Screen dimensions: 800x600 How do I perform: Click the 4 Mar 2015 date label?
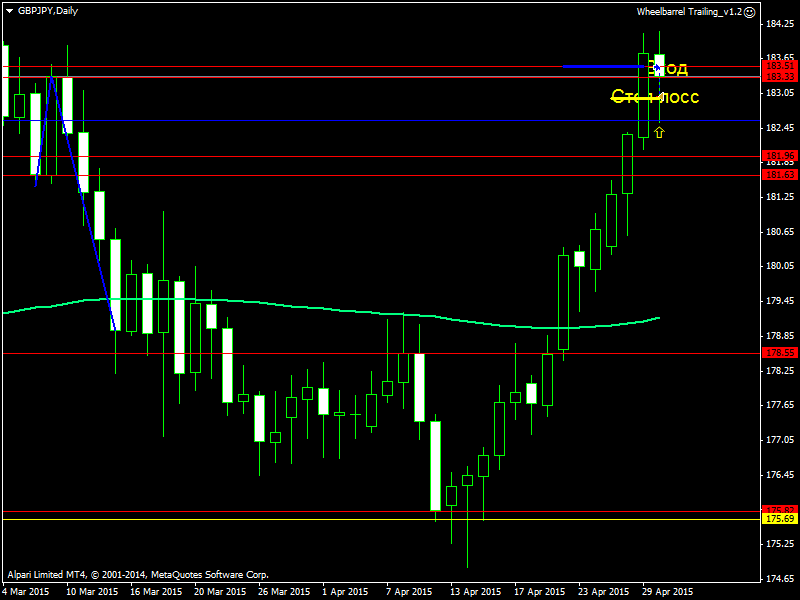coord(26,592)
